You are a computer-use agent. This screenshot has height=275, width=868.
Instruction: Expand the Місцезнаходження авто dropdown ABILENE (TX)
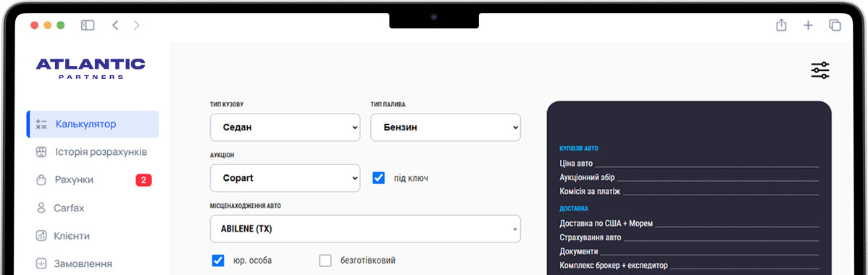[365, 229]
